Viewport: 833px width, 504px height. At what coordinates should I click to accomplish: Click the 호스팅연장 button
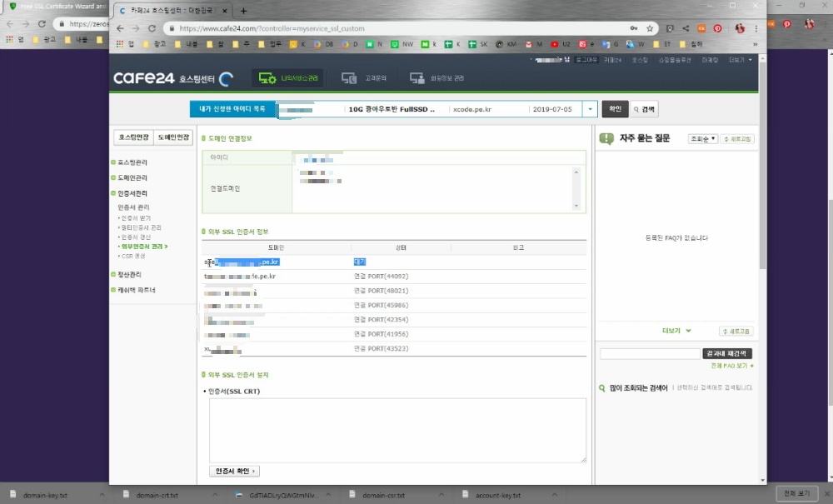(134, 137)
